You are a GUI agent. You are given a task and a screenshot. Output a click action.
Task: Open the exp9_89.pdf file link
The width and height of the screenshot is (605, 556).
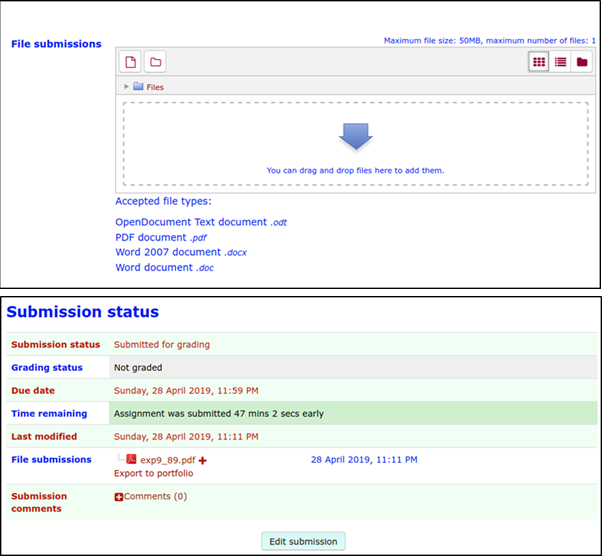click(x=167, y=460)
